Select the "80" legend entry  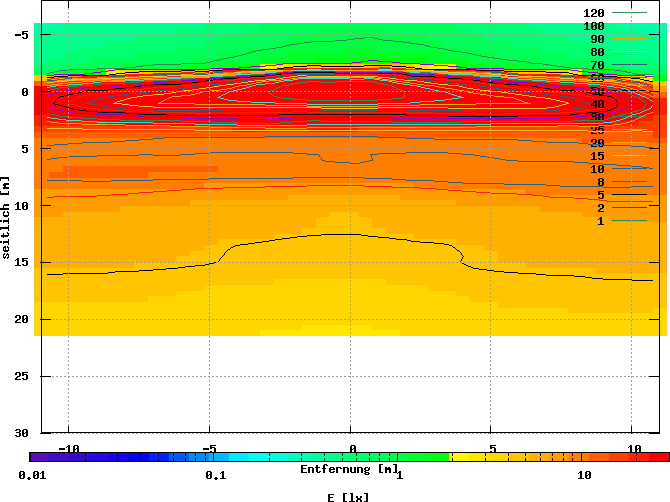point(598,52)
